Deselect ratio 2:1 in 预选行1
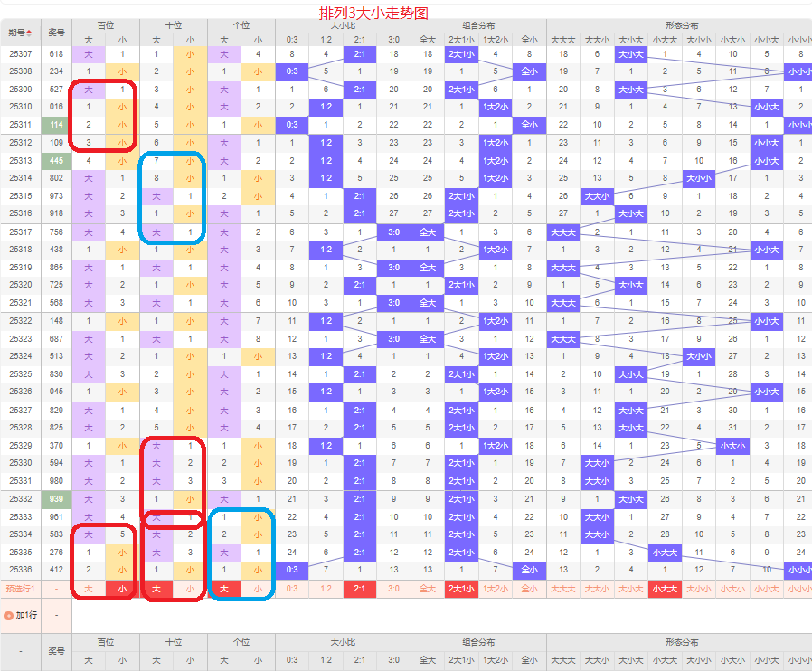This screenshot has width=812, height=671. (x=360, y=589)
